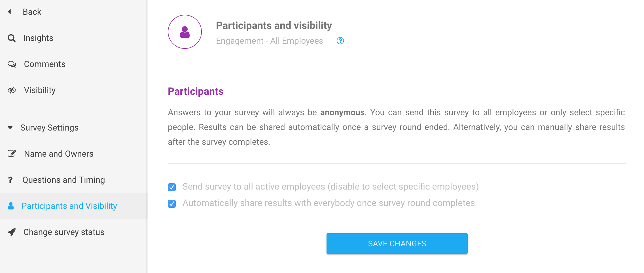Click the Name and Owners edit icon
This screenshot has width=644, height=273.
click(12, 154)
